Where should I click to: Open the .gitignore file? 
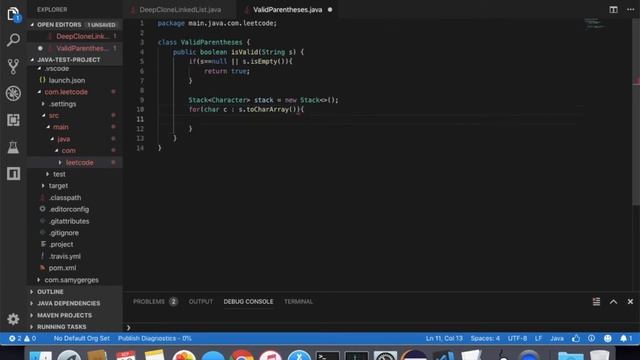tap(75, 233)
